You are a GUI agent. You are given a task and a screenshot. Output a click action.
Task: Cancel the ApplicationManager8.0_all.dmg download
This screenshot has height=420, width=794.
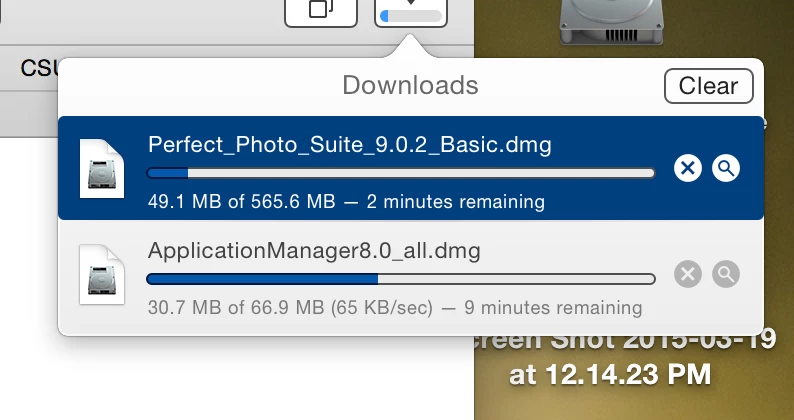point(688,274)
